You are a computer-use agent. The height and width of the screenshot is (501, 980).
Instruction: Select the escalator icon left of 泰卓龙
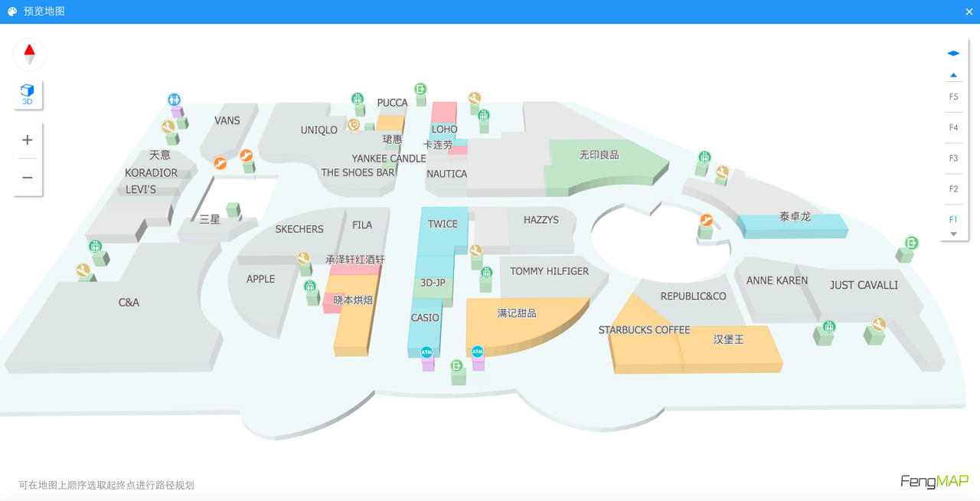(706, 221)
